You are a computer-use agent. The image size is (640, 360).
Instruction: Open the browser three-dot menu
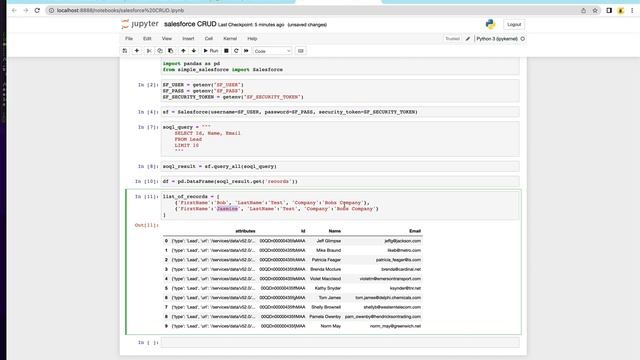point(632,11)
